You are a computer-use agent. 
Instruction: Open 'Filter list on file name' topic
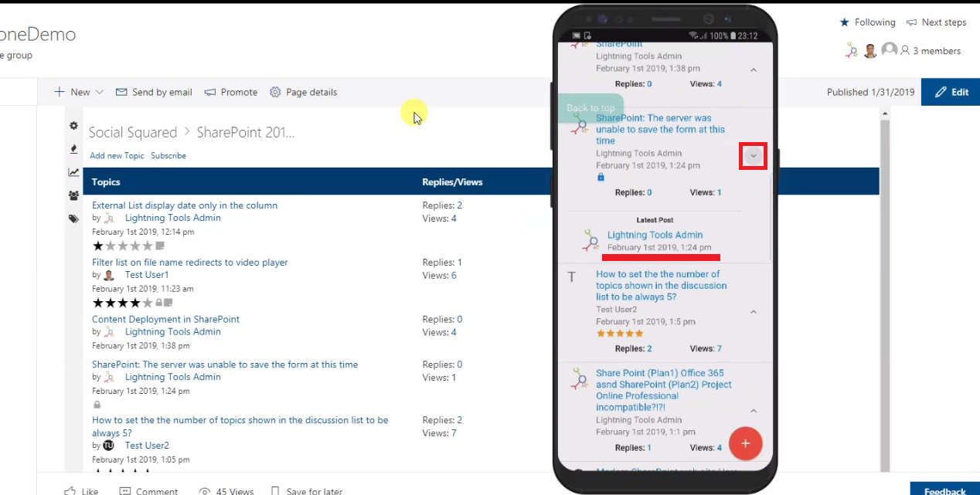pyautogui.click(x=190, y=263)
